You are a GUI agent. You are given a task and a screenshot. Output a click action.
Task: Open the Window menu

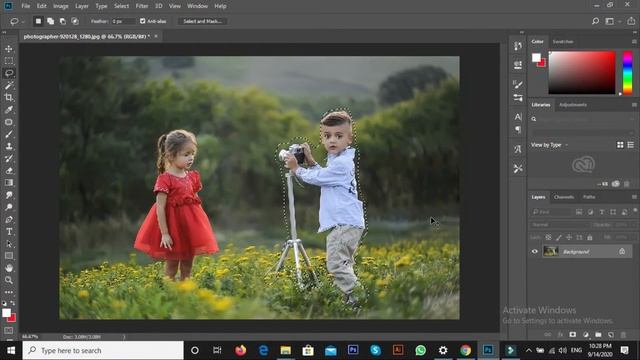point(197,6)
